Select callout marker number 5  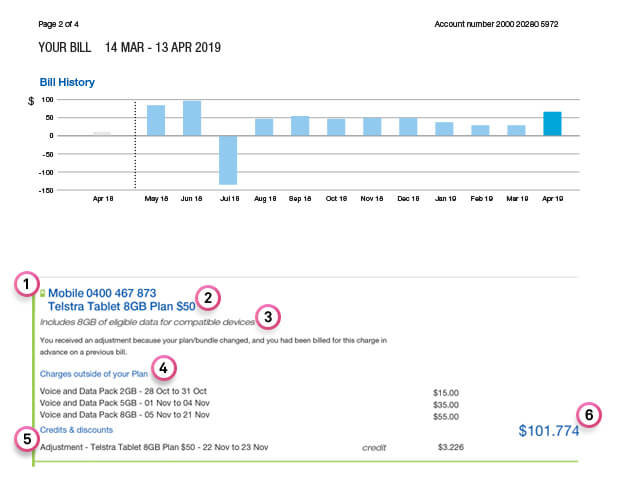click(x=25, y=437)
